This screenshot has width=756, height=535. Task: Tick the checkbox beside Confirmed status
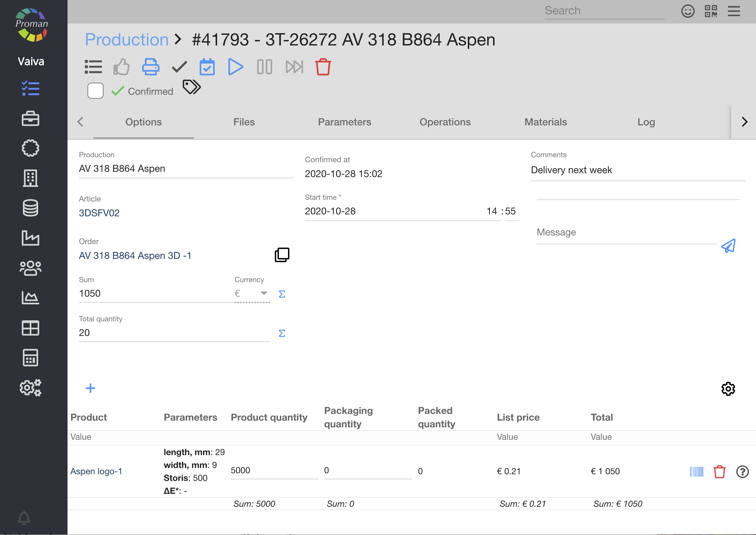point(96,91)
